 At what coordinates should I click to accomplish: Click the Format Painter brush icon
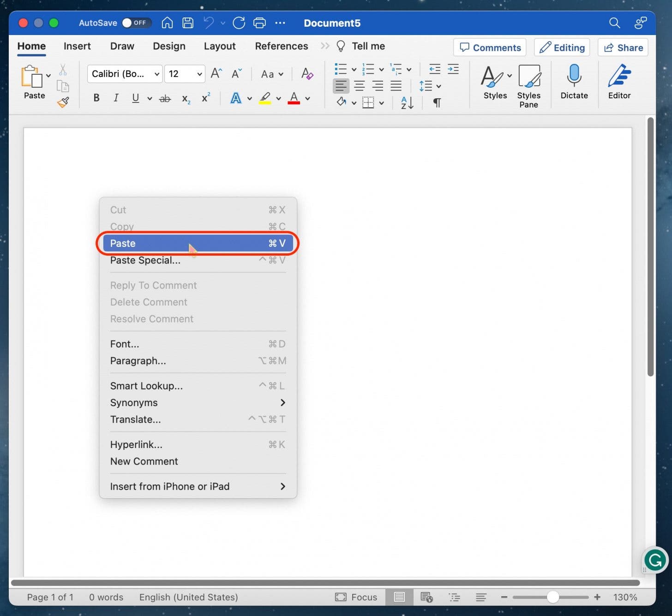tap(63, 102)
